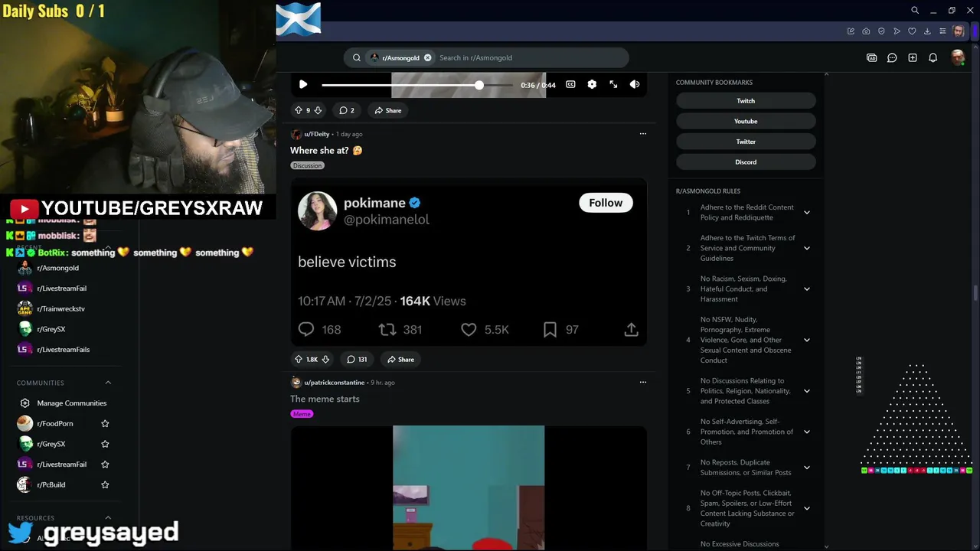Viewport: 980px width, 551px height.
Task: Expand rule 7 No Reposts
Action: tap(806, 468)
